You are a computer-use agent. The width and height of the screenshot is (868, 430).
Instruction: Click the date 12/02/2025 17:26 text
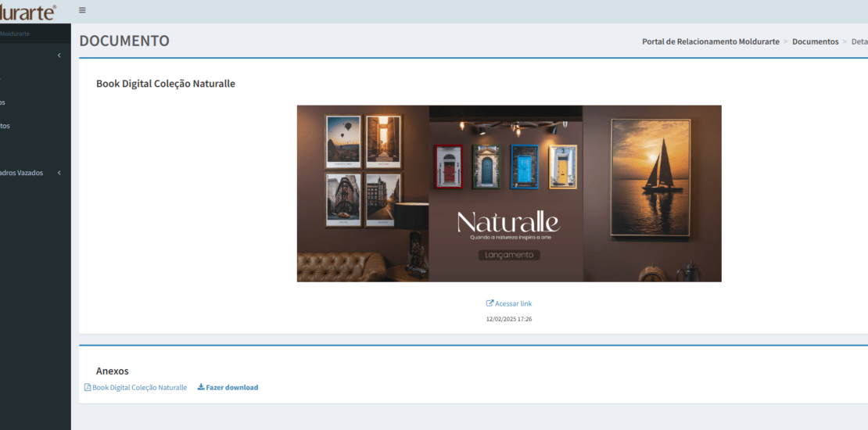click(509, 319)
